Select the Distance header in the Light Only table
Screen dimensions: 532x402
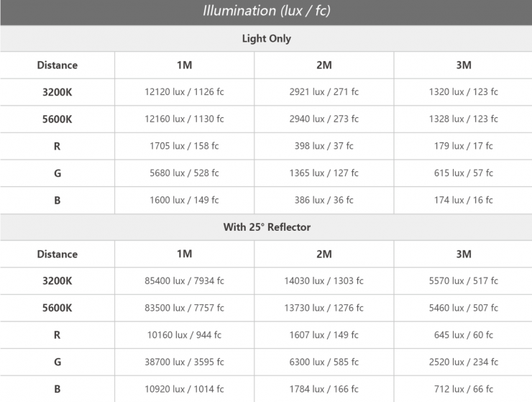58,65
